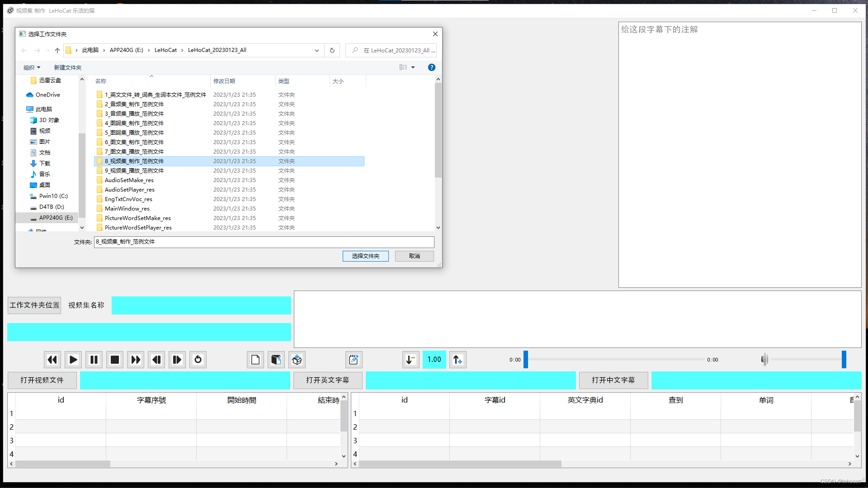Click the play button to start playback
868x488 pixels.
pos(73,359)
